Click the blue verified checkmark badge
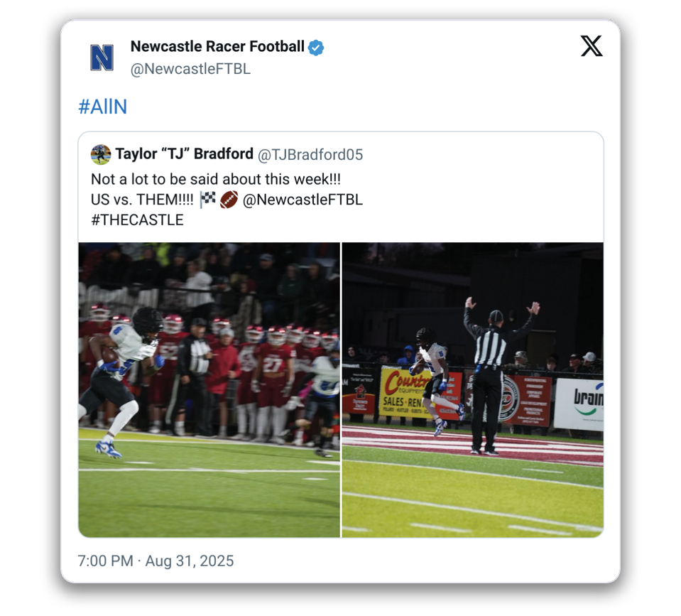The image size is (681, 616). [x=316, y=48]
